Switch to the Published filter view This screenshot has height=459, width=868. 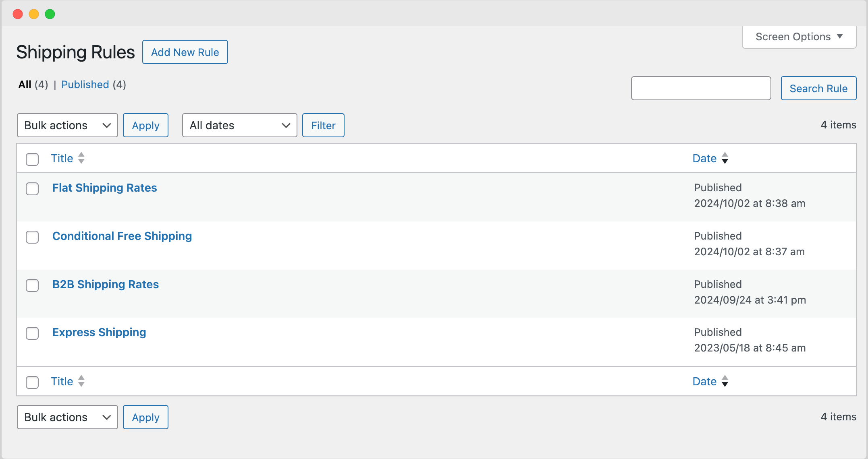click(85, 85)
